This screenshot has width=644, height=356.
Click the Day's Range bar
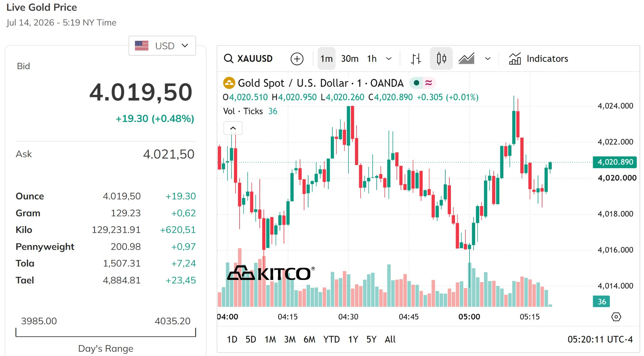tap(106, 332)
